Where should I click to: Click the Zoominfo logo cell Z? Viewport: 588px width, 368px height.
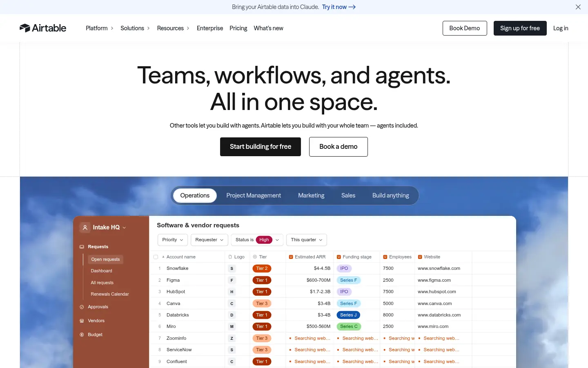point(232,339)
